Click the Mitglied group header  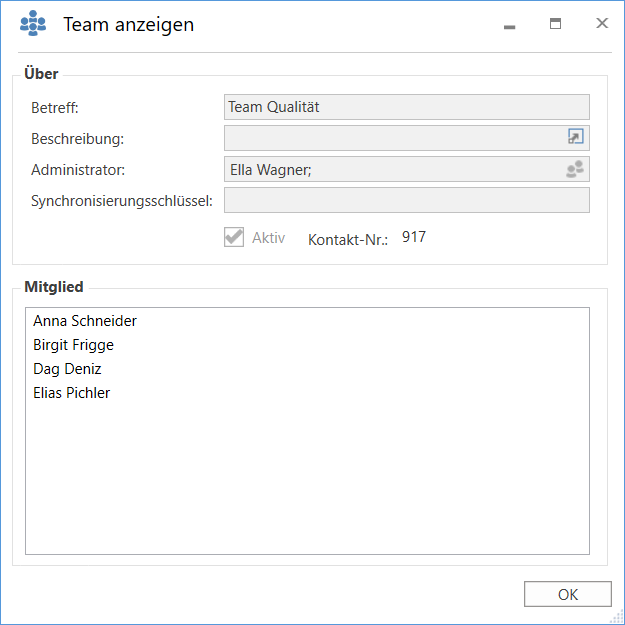[x=54, y=287]
